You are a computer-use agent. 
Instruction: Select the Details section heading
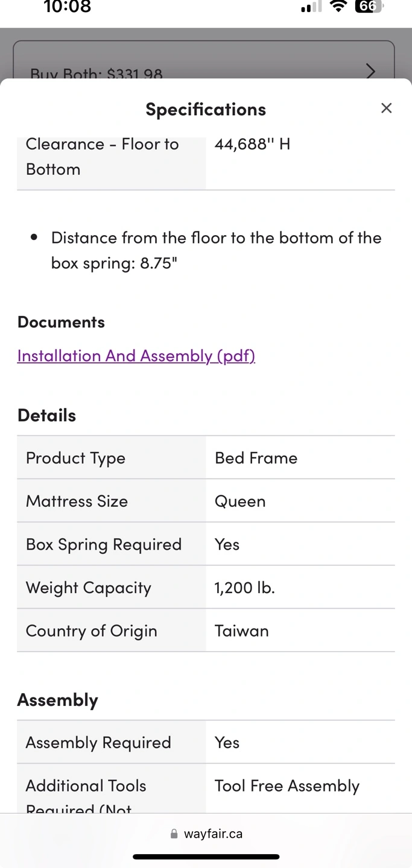point(46,415)
